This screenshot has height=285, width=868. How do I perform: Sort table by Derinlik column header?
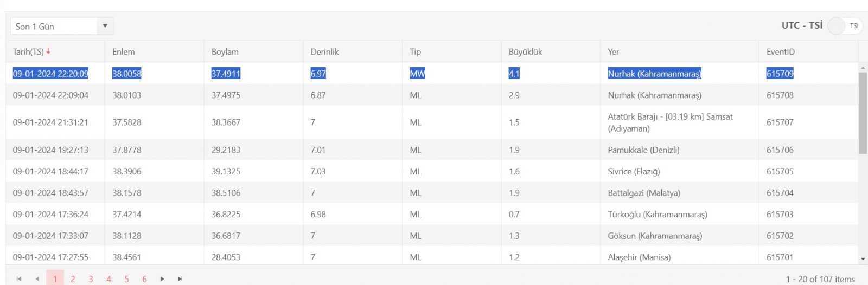point(324,52)
